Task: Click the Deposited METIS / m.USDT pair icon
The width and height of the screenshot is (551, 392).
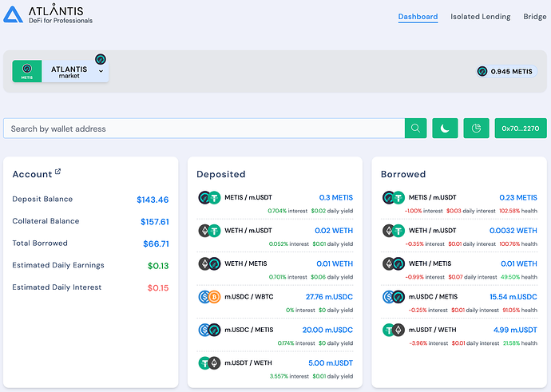Action: coord(209,197)
